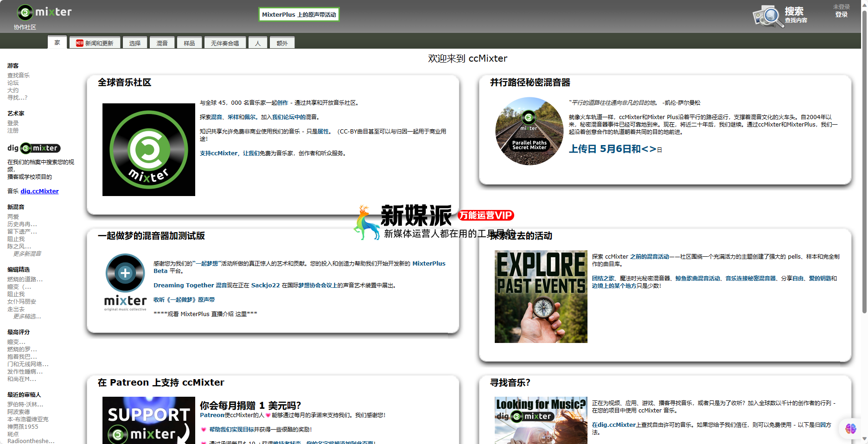
Task: Open 抱着我巴... under 最高评分
Action: [22, 356]
